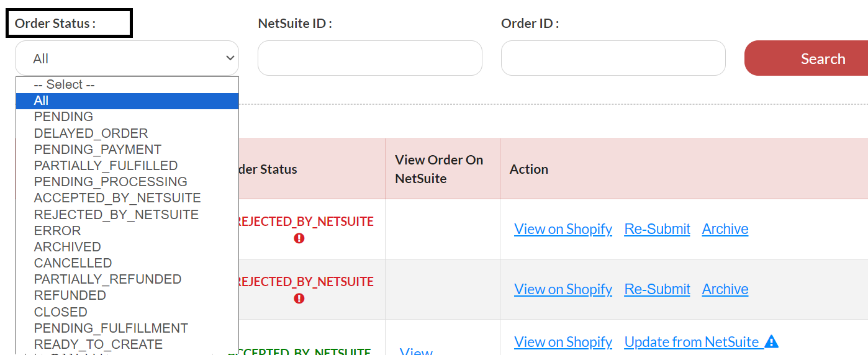The image size is (868, 355).
Task: Archive the first rejected order
Action: coord(725,229)
